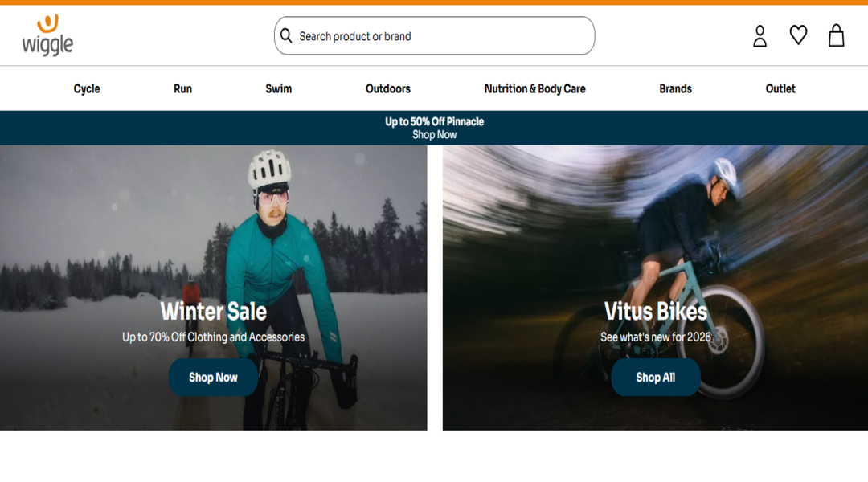The height and width of the screenshot is (482, 868).
Task: Browse the Brands menu
Action: [x=675, y=89]
